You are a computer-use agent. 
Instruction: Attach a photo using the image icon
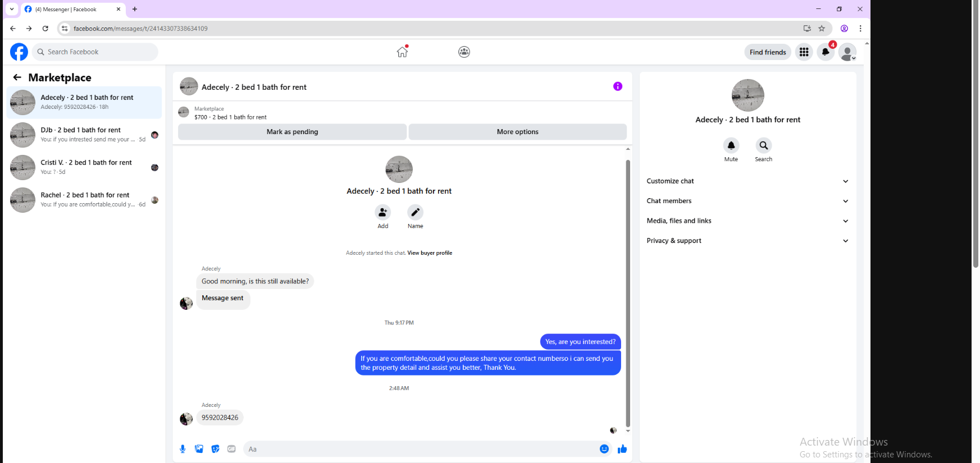tap(199, 449)
